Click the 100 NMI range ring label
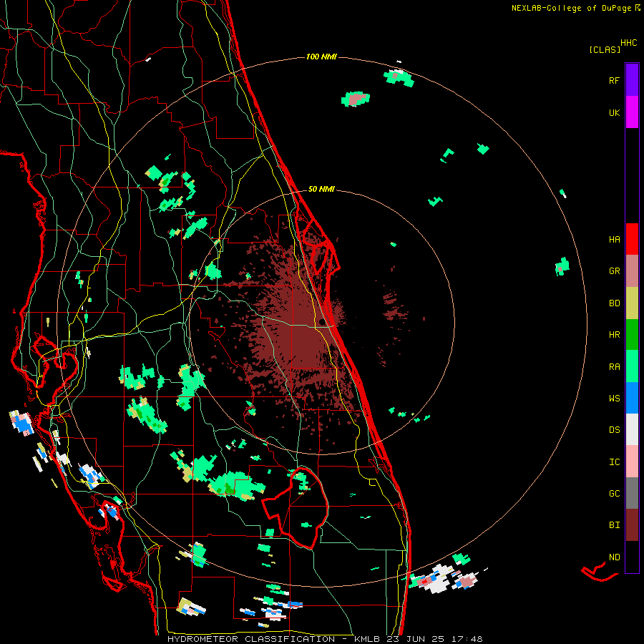 (321, 57)
